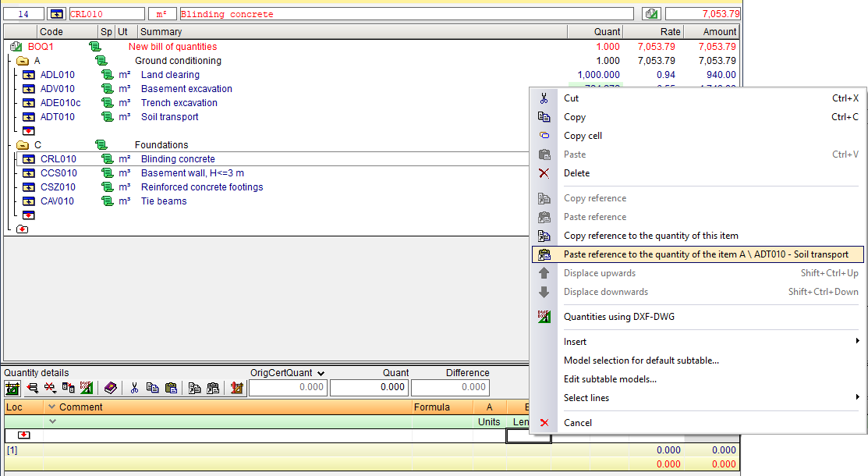This screenshot has width=868, height=476.
Task: Click [1] subtotal row label
Action: click(x=12, y=450)
